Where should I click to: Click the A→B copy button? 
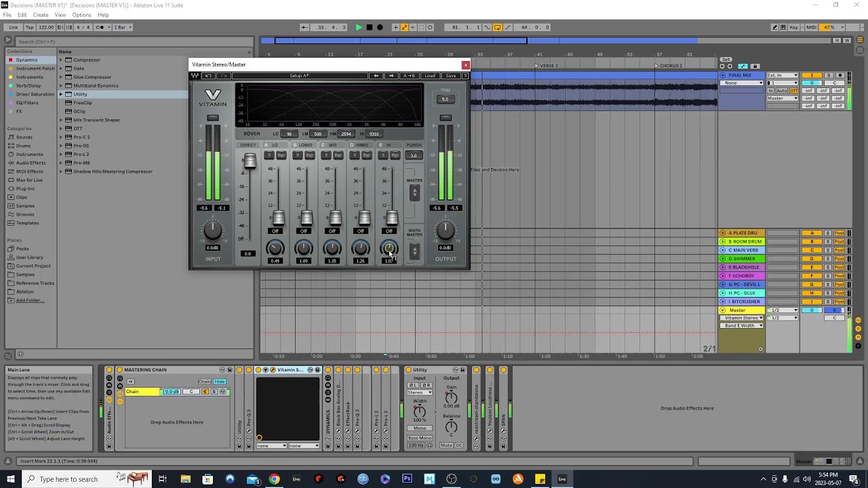(x=410, y=75)
